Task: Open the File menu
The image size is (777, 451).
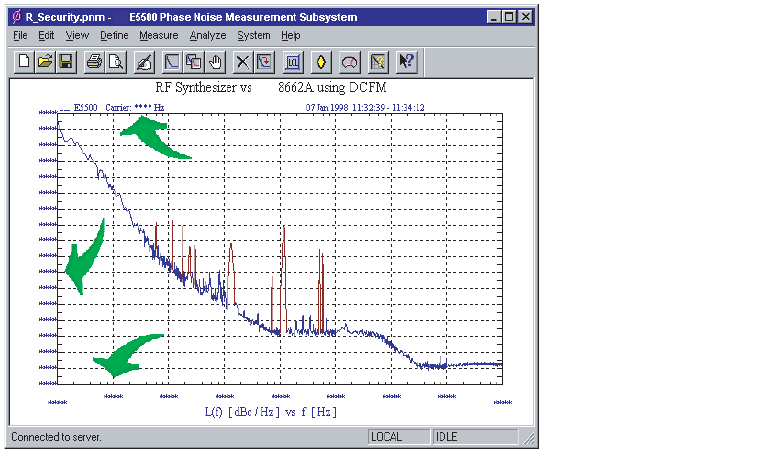Action: click(x=21, y=35)
